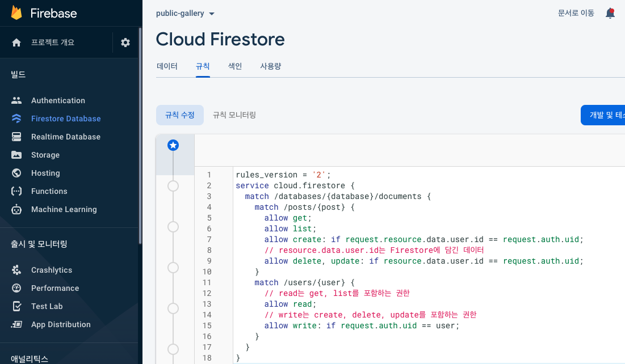This screenshot has height=364, width=625.
Task: Click the Cloud Firestore page title
Action: click(x=220, y=39)
